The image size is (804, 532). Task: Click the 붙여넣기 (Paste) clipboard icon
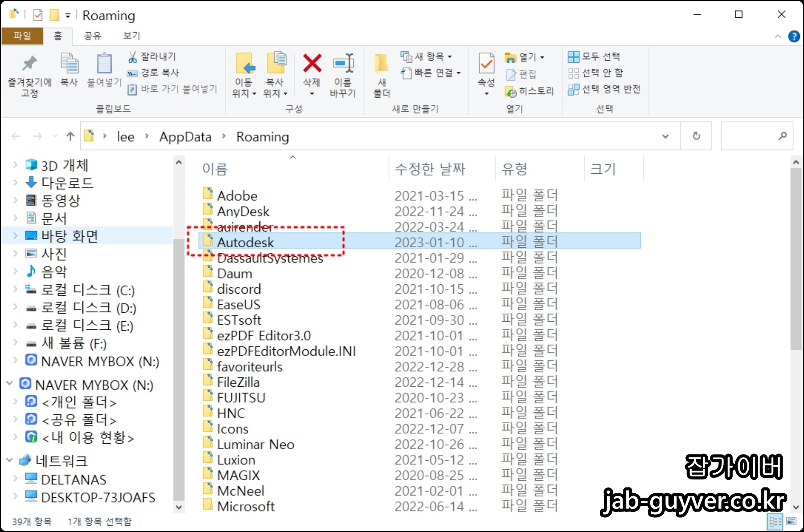(104, 70)
